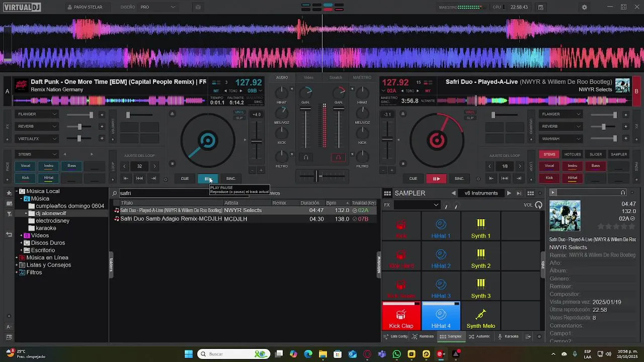Trigger the Synth Melo sampler pad
The image size is (644, 362).
point(480,316)
